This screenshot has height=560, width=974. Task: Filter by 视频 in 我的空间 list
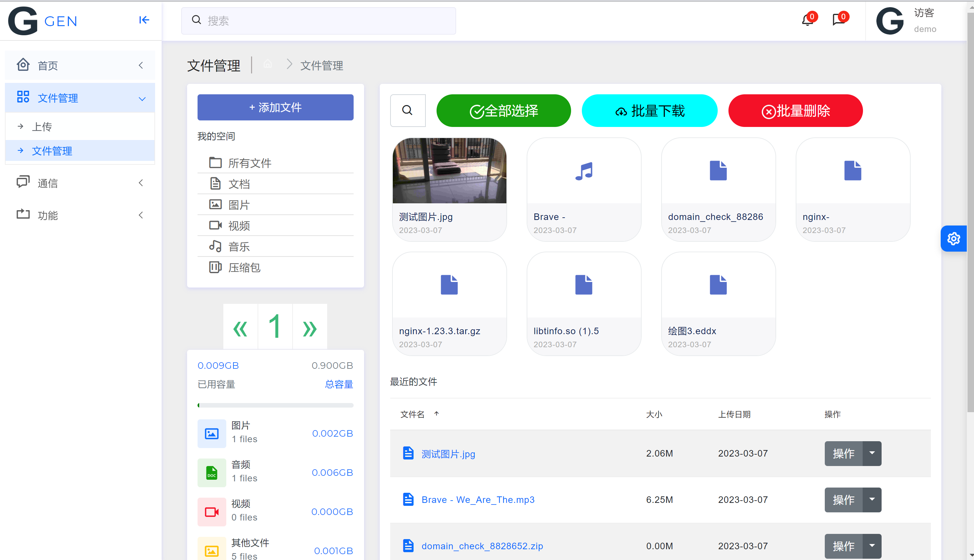coord(276,226)
